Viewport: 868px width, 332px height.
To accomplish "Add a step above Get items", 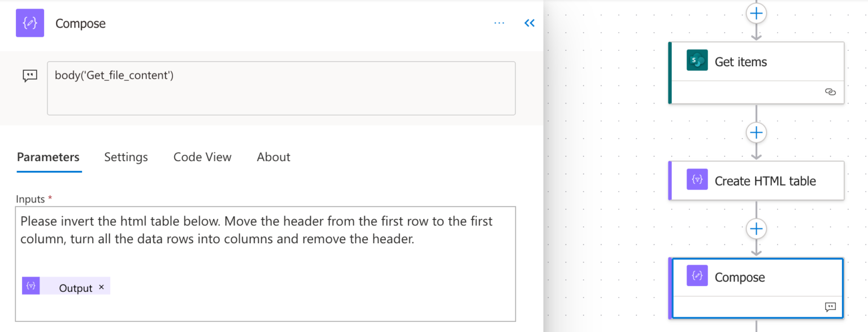I will pyautogui.click(x=756, y=13).
